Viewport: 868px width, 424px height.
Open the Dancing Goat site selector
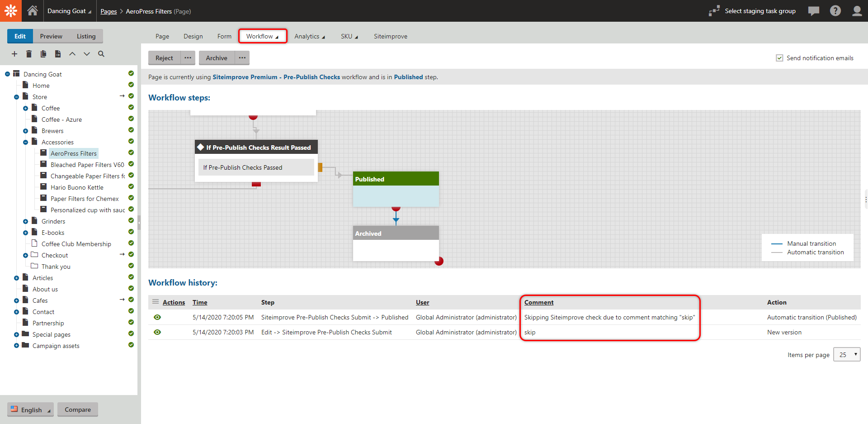69,11
